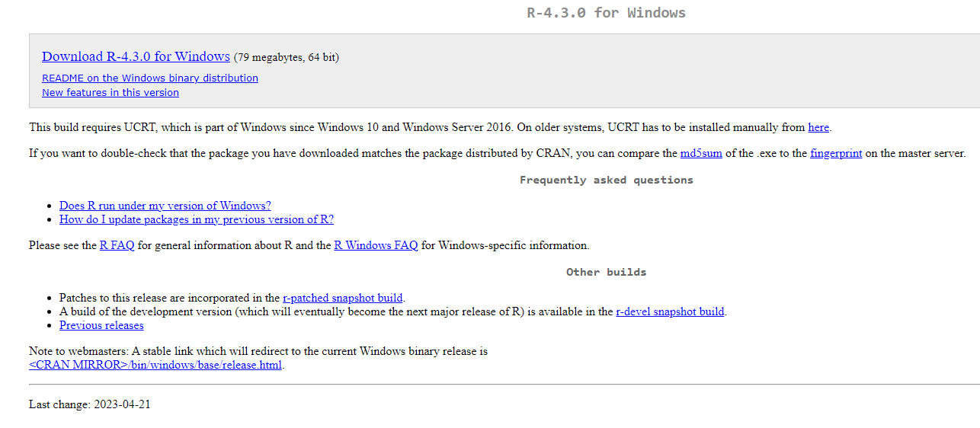
Task: Open README on the Windows binary distribution
Action: (150, 78)
